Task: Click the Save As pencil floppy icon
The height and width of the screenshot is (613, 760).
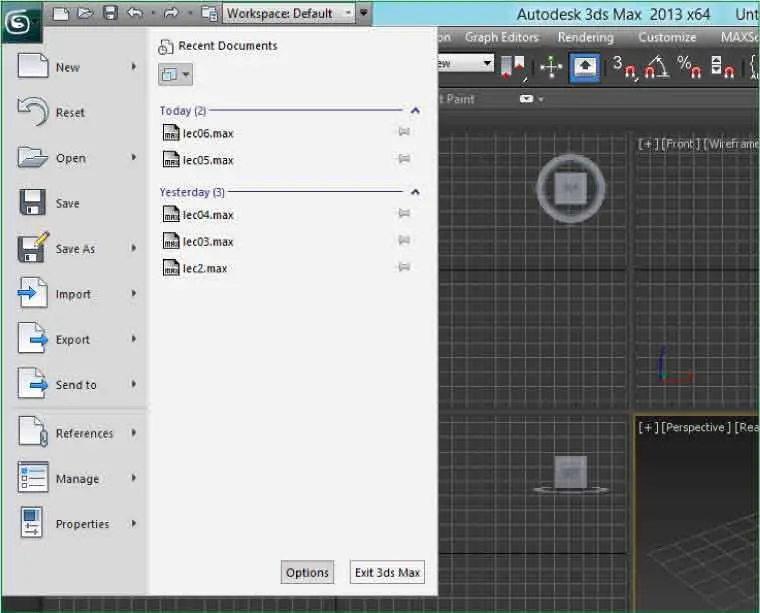Action: pyautogui.click(x=33, y=248)
